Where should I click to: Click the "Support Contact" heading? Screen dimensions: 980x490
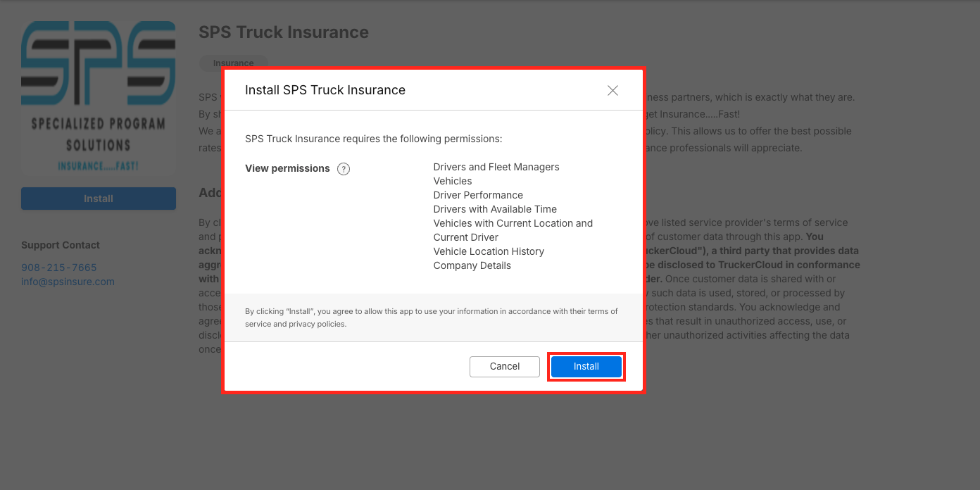point(61,245)
